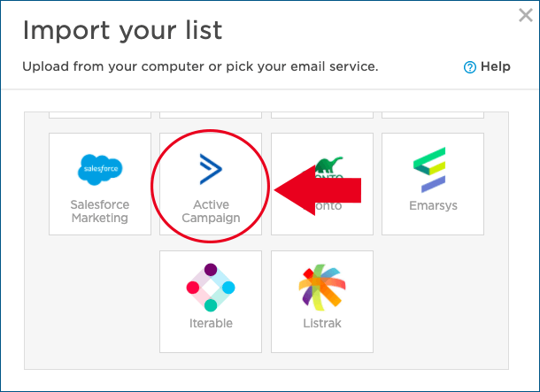Click the cut-off tile above Salesforce Marketing

tap(100, 114)
